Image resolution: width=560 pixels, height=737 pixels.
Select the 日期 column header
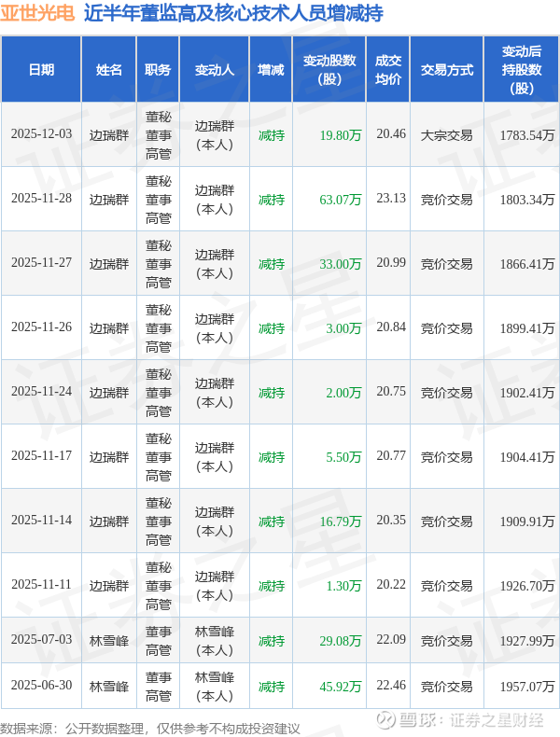coord(41,70)
